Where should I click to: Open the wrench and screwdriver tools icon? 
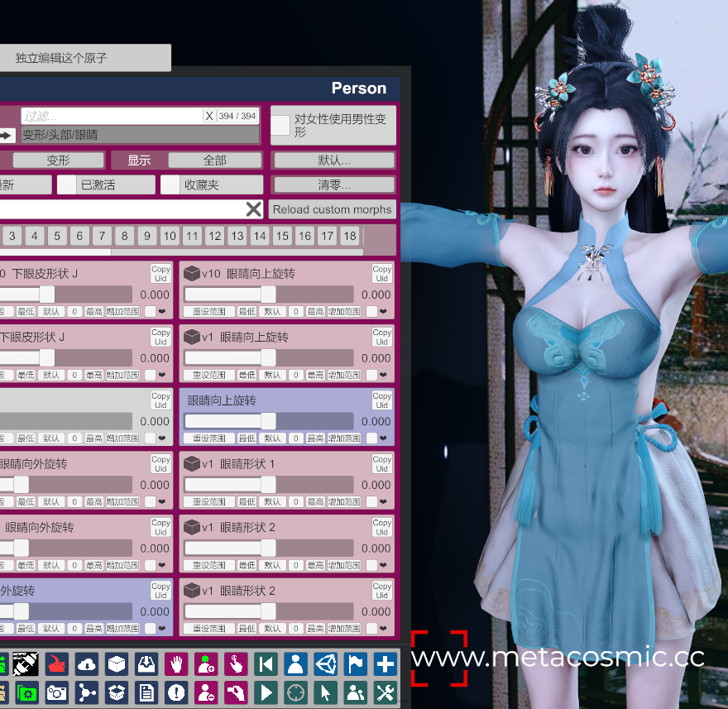tap(386, 693)
